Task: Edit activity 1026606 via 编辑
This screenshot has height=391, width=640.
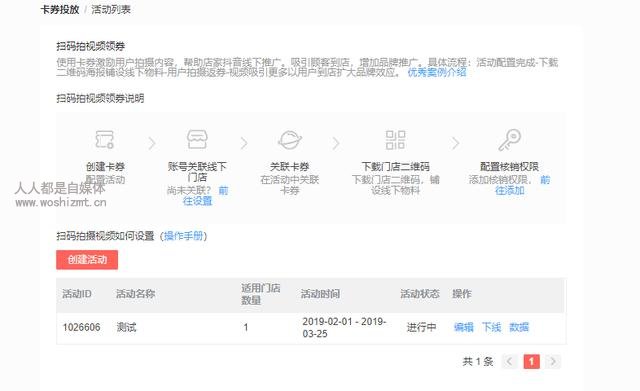Action: pos(464,327)
